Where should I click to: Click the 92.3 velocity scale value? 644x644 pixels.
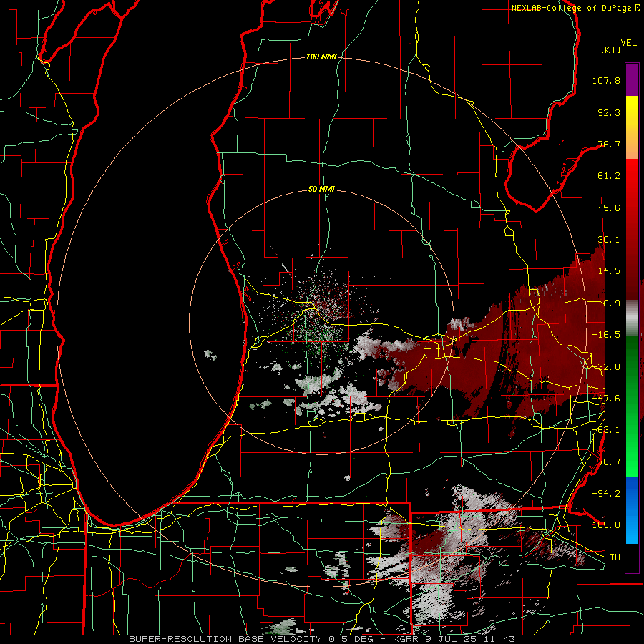[x=609, y=112]
